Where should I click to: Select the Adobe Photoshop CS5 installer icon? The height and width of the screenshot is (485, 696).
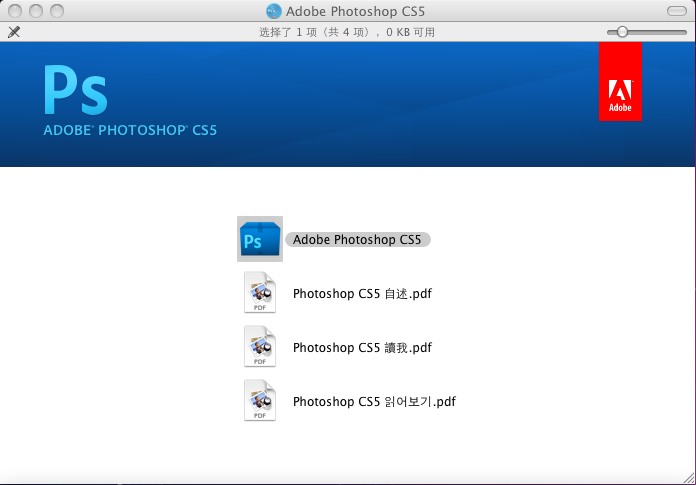(260, 239)
